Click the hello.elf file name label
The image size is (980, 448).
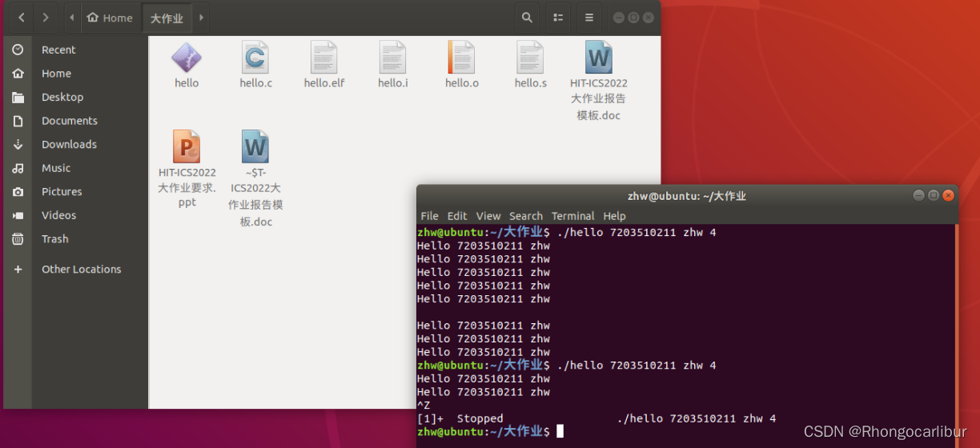324,83
